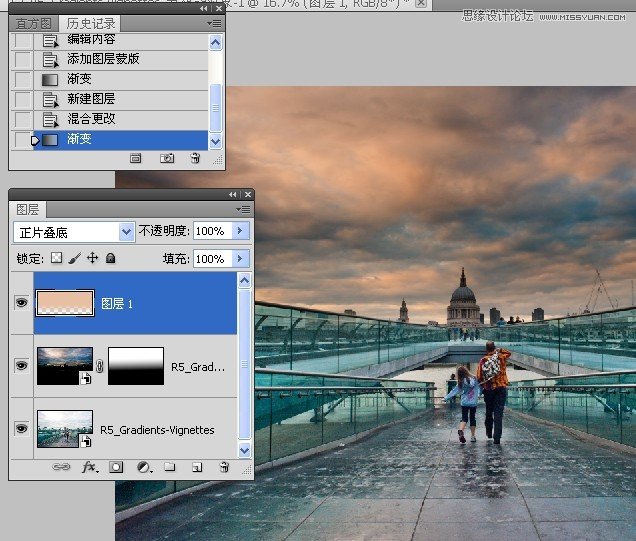
Task: Delete layer using Layers panel trash icon
Action: [223, 467]
